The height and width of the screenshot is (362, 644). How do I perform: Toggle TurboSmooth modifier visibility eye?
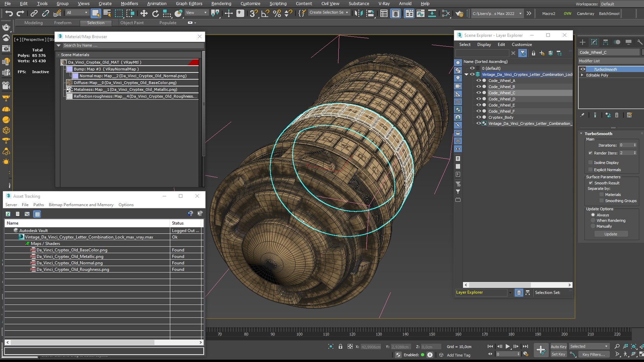pos(583,69)
